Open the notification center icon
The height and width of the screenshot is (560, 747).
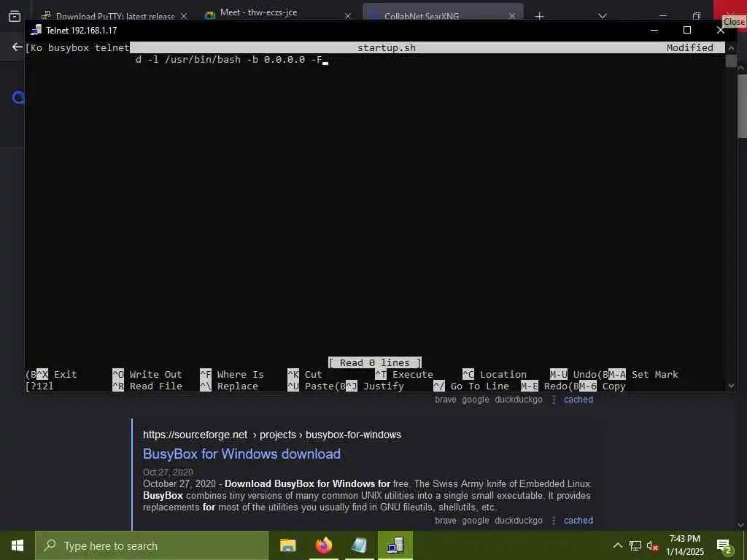coord(724,546)
